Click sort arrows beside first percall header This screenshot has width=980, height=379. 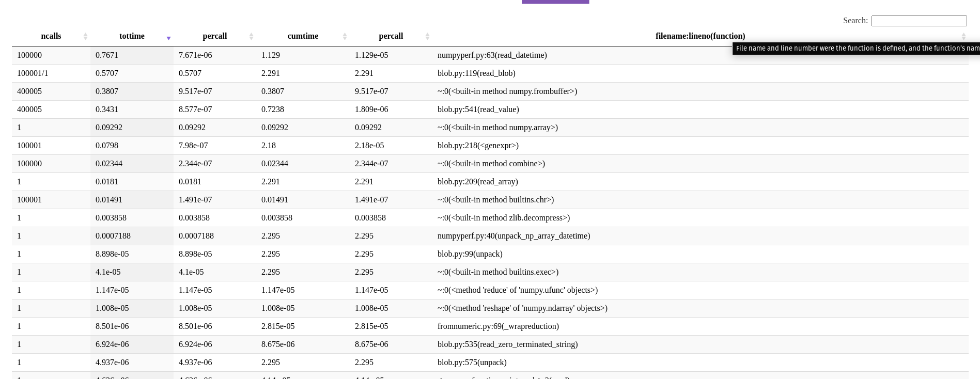point(252,36)
